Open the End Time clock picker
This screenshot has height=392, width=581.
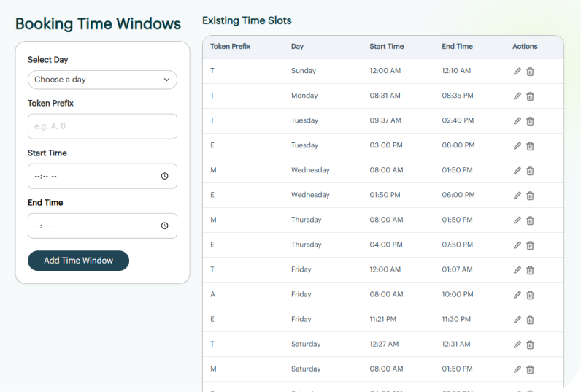(x=165, y=226)
